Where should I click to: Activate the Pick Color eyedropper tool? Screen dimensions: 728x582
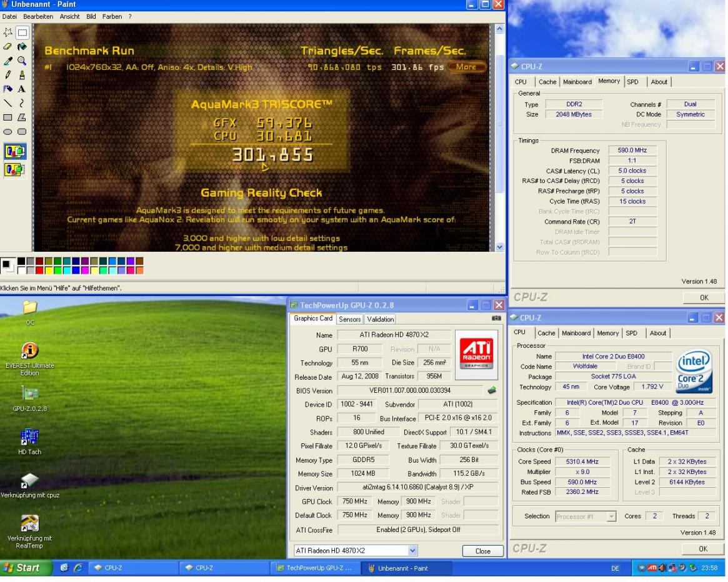[8, 61]
